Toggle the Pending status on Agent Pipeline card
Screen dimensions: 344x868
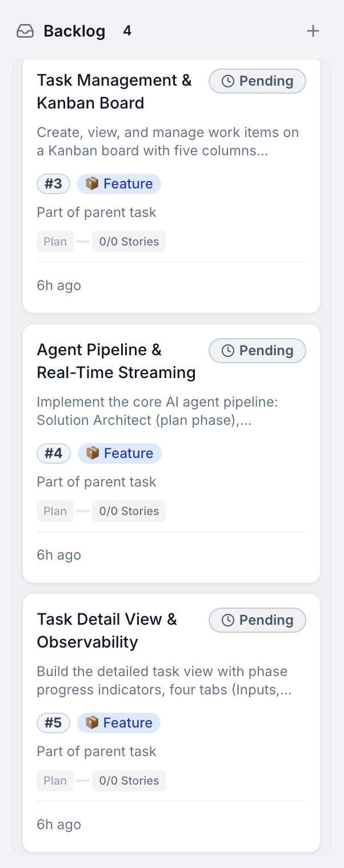click(x=257, y=351)
